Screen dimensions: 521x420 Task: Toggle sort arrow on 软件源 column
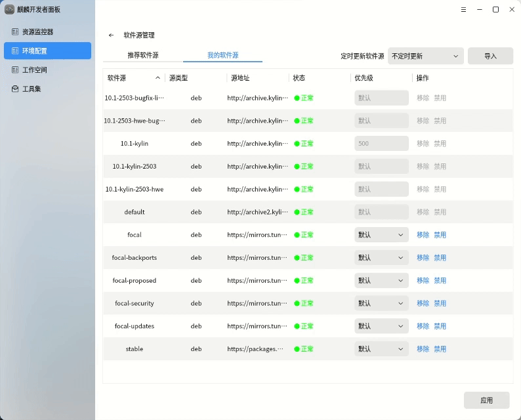[x=157, y=78]
